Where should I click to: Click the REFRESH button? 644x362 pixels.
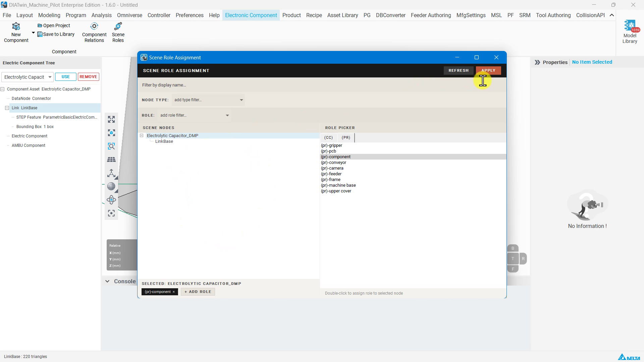point(459,70)
